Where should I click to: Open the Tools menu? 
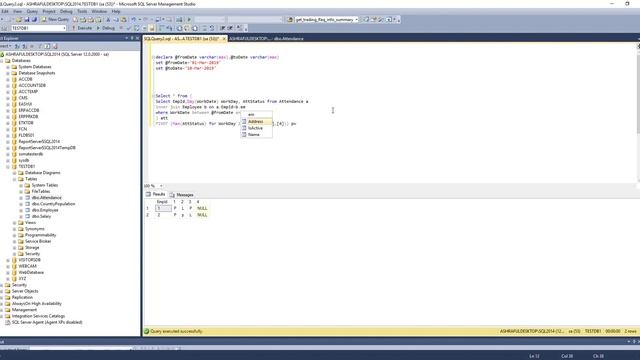point(82,11)
